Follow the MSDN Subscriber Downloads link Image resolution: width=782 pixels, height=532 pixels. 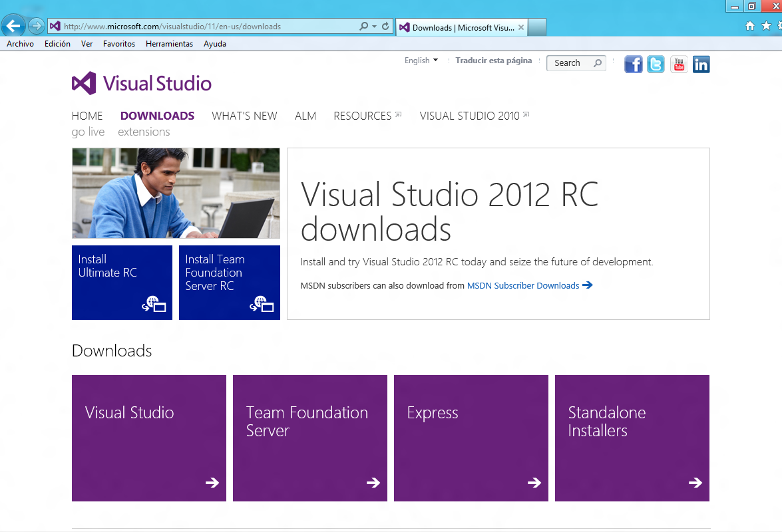pyautogui.click(x=523, y=285)
